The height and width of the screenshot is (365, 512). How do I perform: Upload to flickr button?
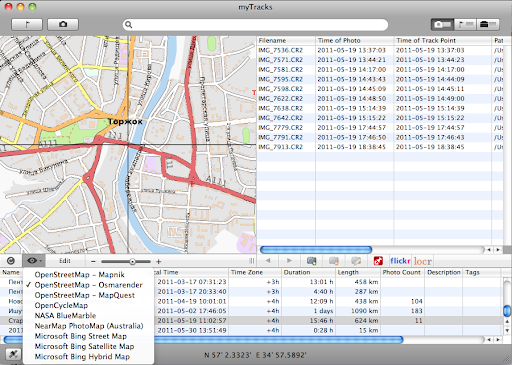tap(400, 261)
